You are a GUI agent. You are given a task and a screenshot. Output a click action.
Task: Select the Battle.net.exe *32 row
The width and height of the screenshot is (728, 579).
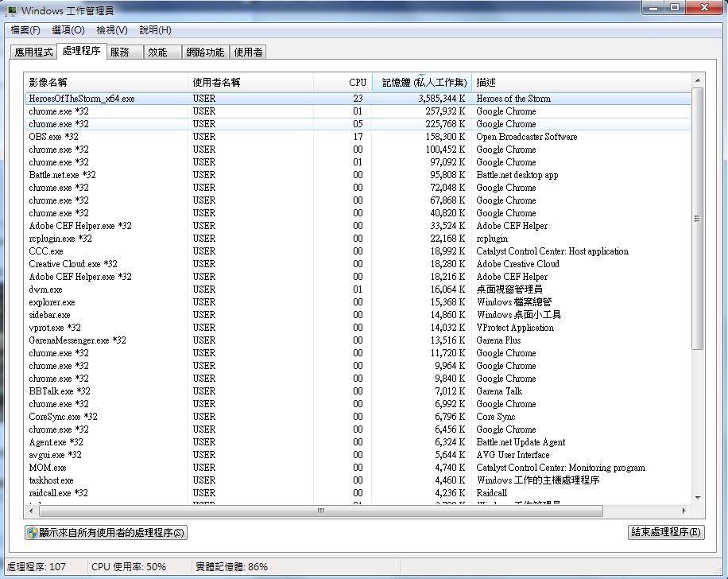click(x=358, y=175)
